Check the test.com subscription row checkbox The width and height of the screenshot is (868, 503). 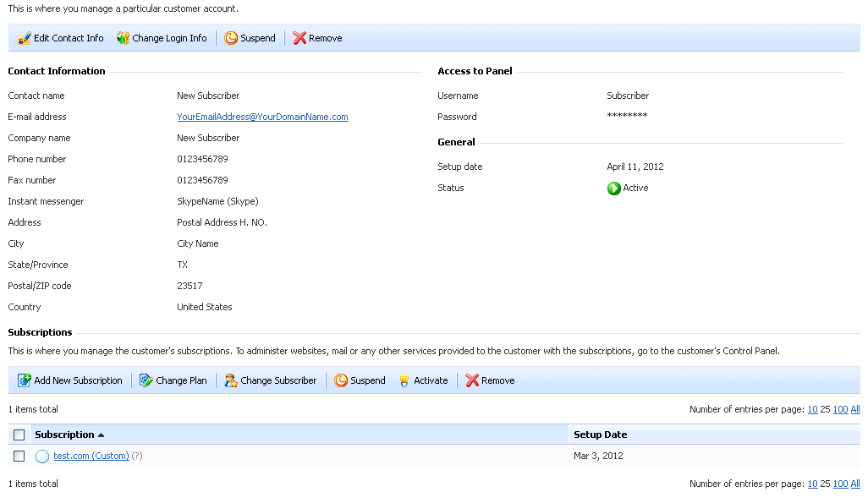point(19,457)
